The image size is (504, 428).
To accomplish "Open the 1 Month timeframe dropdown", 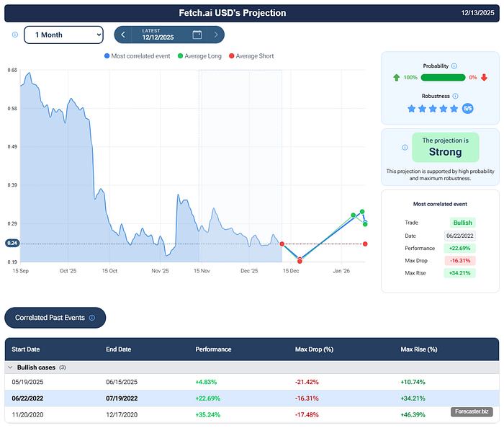I will pyautogui.click(x=63, y=35).
